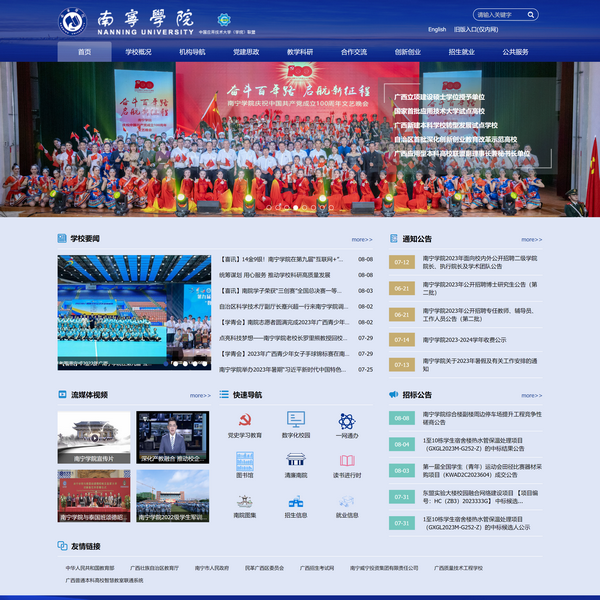Expand more in 学校要闻 section

[362, 240]
